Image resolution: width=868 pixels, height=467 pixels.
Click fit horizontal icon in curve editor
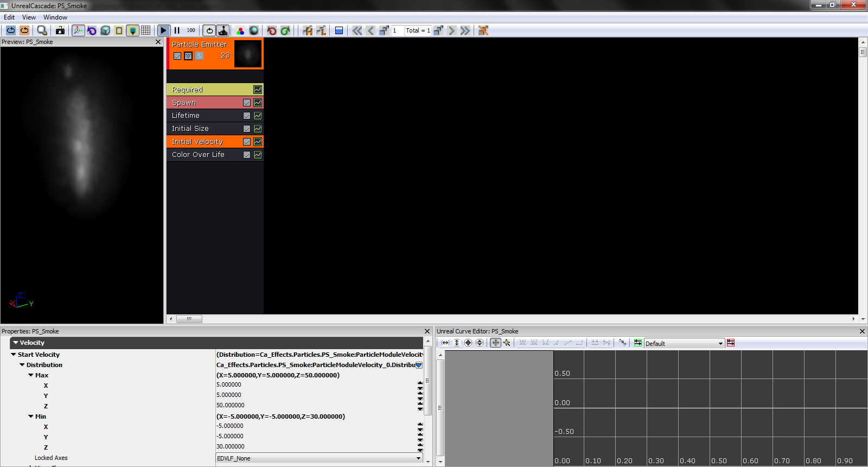445,343
